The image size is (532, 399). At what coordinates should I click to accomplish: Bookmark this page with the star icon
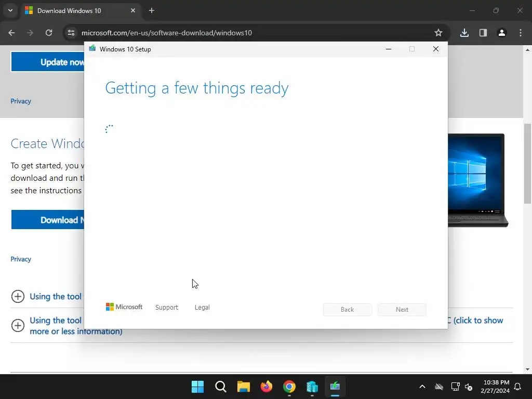tap(438, 33)
